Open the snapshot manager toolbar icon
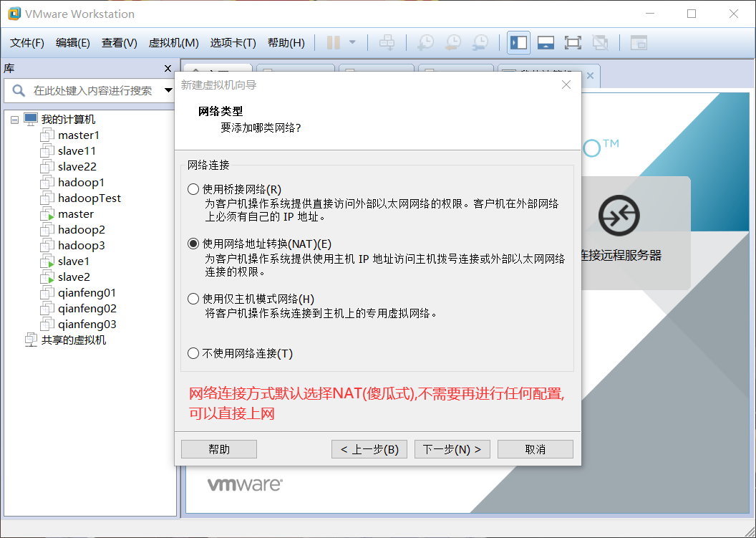Viewport: 756px width, 538px height. (x=480, y=42)
